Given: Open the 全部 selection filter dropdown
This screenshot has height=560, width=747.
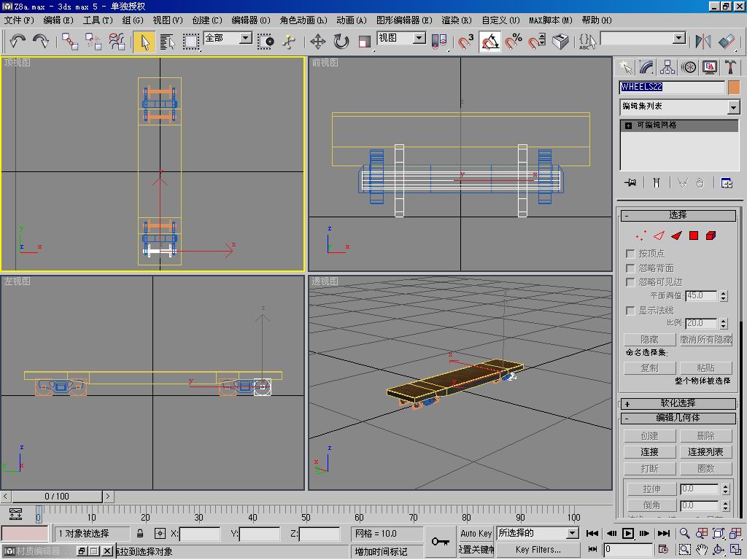Looking at the screenshot, I should click(246, 38).
